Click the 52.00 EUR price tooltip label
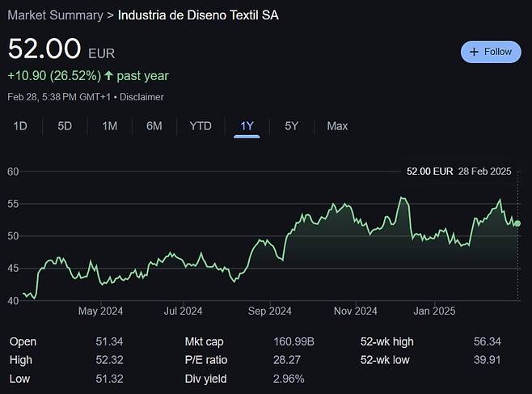 point(429,172)
